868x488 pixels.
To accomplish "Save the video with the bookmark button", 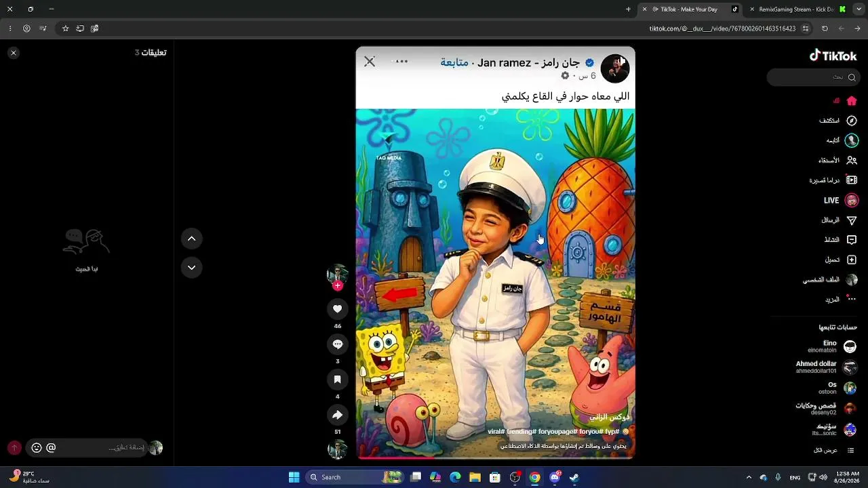I will click(x=338, y=380).
